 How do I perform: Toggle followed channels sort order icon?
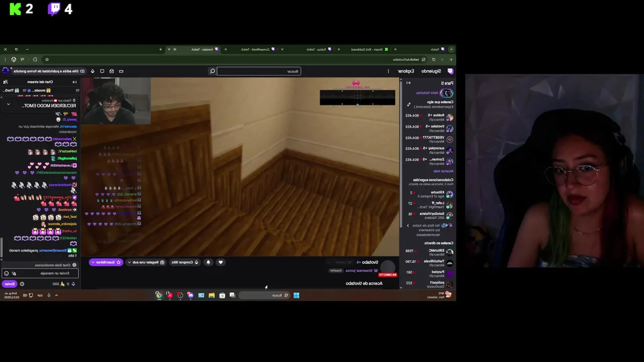(409, 104)
